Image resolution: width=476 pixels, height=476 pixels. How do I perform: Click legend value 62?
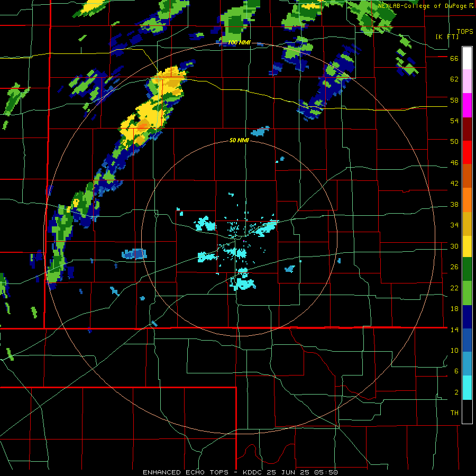click(454, 79)
